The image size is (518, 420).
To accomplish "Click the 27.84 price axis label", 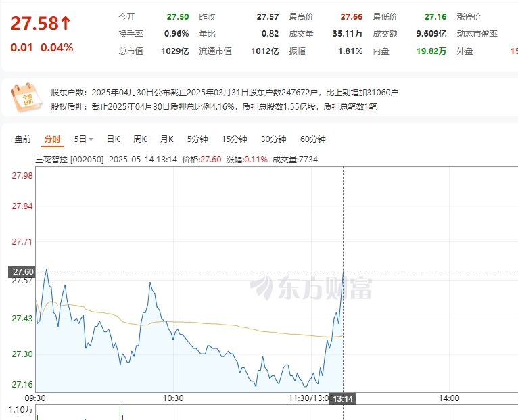I will [22, 206].
